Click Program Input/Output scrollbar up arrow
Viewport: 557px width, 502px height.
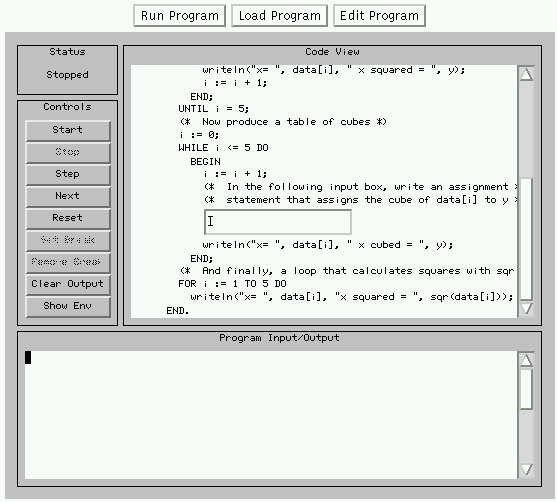[x=526, y=360]
